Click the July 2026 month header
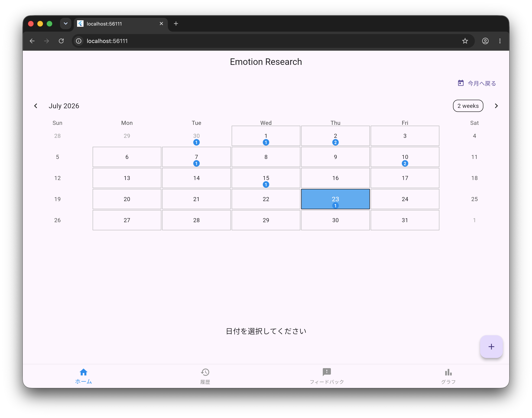The image size is (532, 418). pos(64,106)
